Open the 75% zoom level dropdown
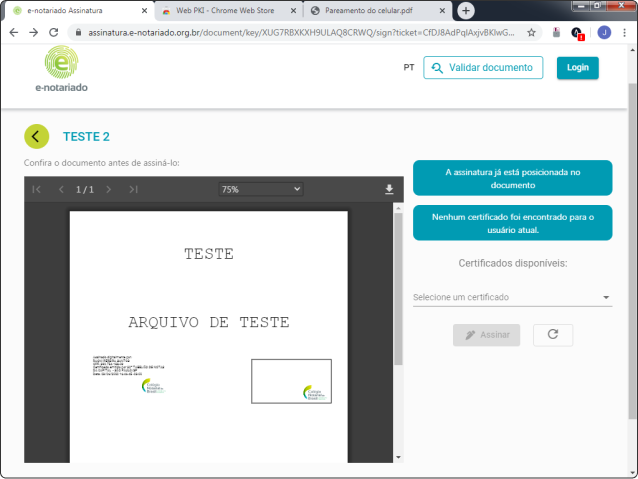The width and height of the screenshot is (638, 479). point(260,189)
